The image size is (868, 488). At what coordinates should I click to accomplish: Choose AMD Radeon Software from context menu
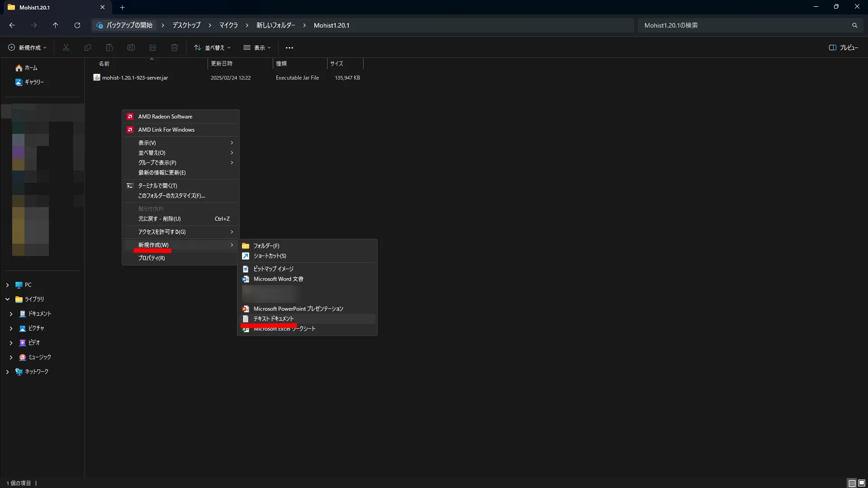point(180,117)
